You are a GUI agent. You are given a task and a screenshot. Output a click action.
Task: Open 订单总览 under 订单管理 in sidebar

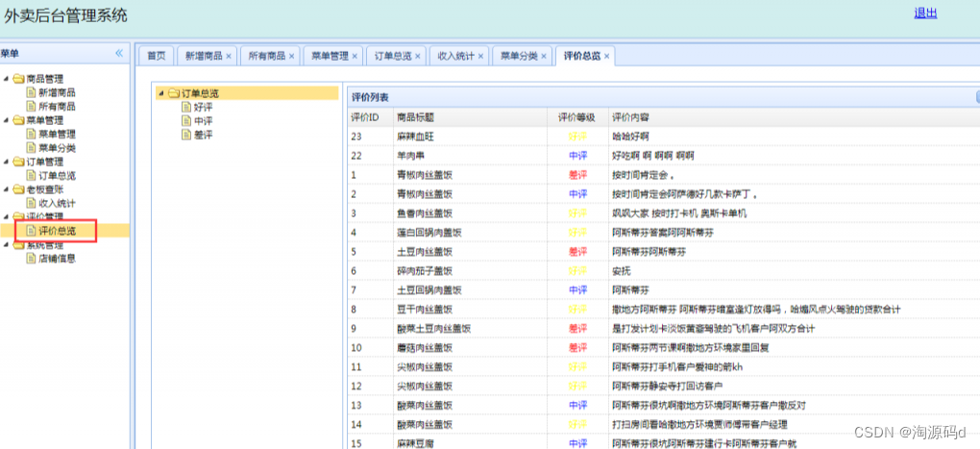tap(57, 176)
